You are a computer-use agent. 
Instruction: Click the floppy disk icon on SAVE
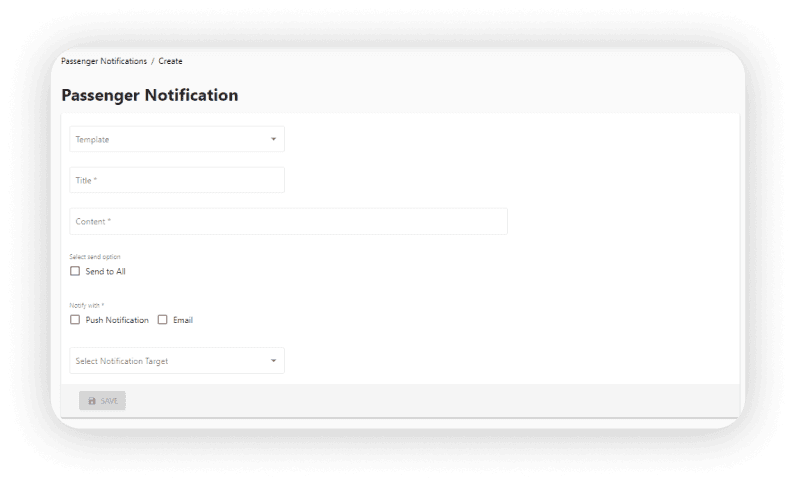(92, 401)
